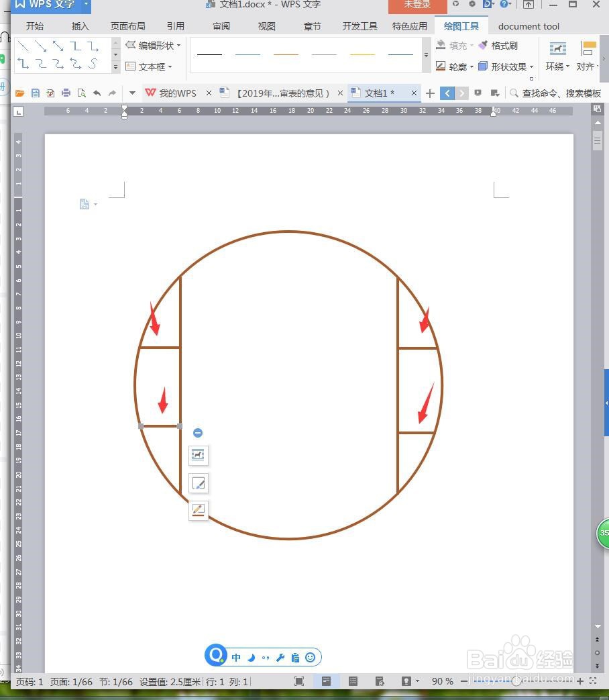Click the Open folder icon
609x700 pixels.
click(x=19, y=93)
